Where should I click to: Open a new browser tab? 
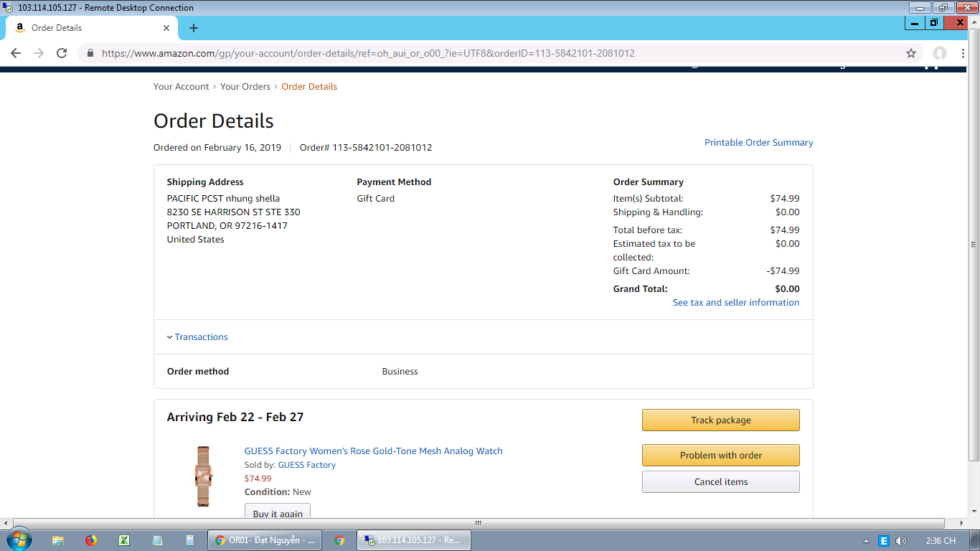pos(193,28)
